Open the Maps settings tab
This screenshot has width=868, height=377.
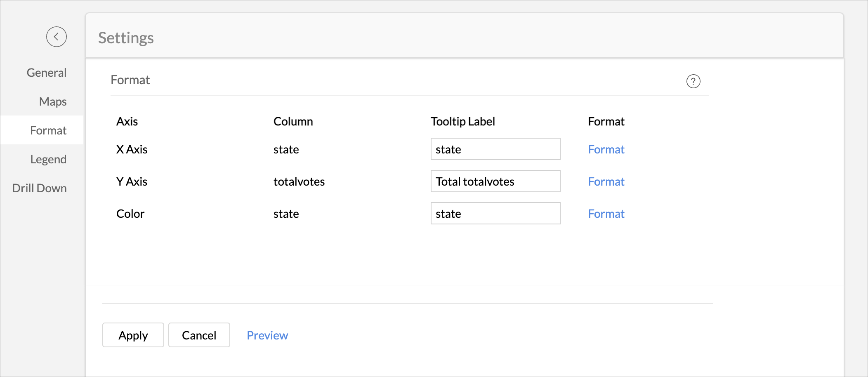[x=53, y=101]
